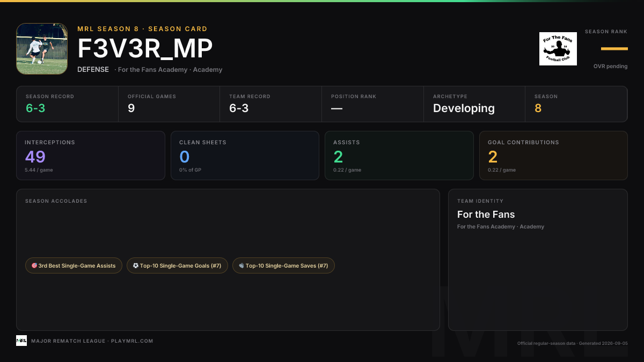Select the Top-10 Single-Game Saves (#7) badge
The width and height of the screenshot is (644, 362).
[283, 265]
